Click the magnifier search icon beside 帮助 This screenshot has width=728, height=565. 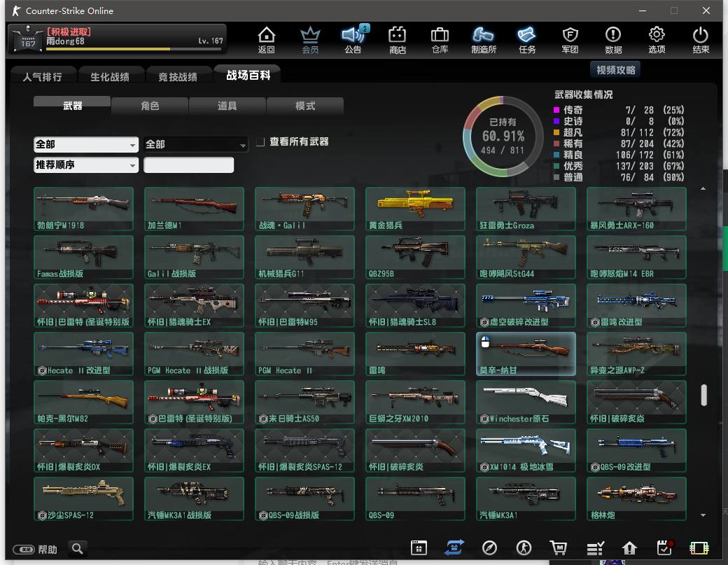coord(77,549)
